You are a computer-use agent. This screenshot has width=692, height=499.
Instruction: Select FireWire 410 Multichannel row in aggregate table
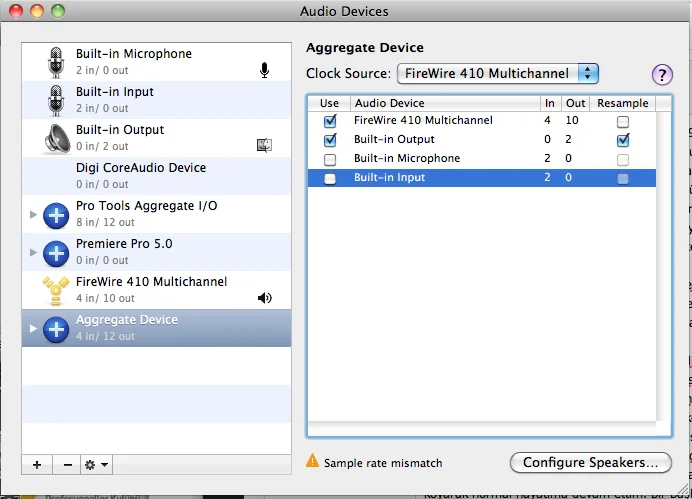pos(481,121)
